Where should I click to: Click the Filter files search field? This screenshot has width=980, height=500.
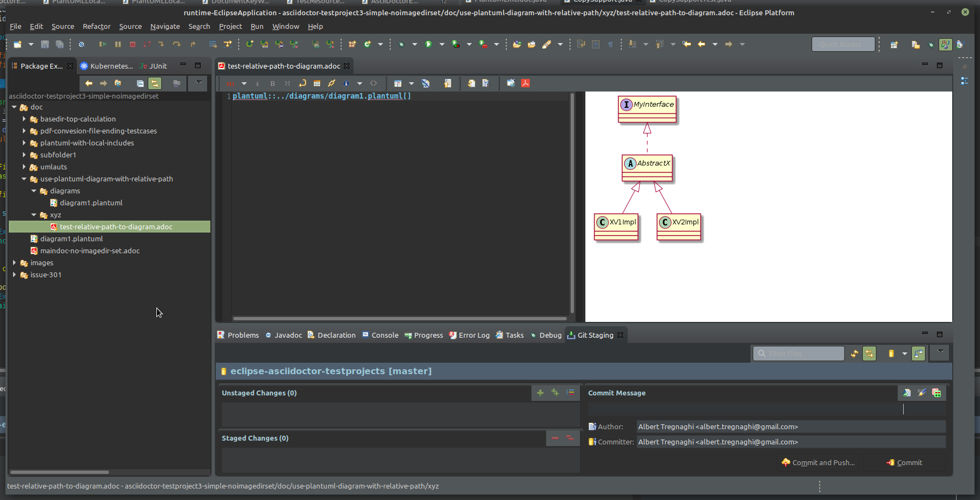(798, 353)
